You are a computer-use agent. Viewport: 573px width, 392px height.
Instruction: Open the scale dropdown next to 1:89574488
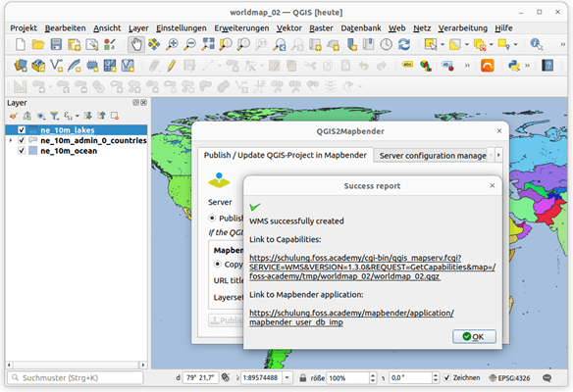pos(287,377)
